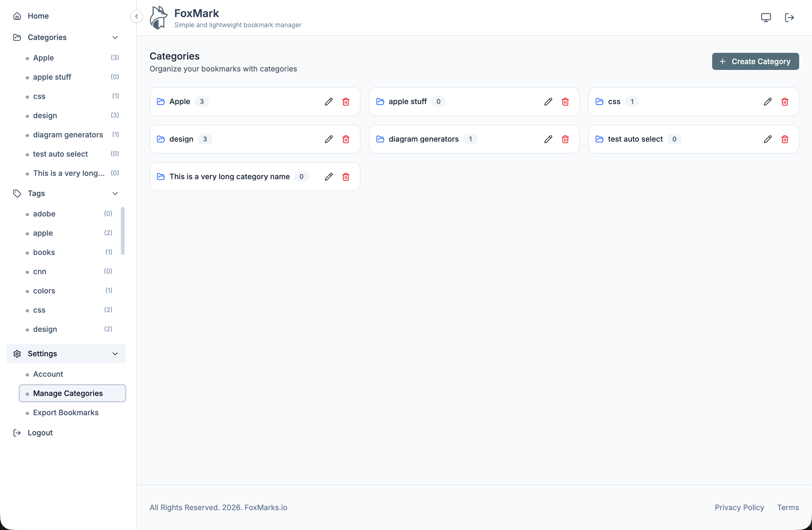This screenshot has width=812, height=530.
Task: Click the settings gear icon
Action: [17, 354]
